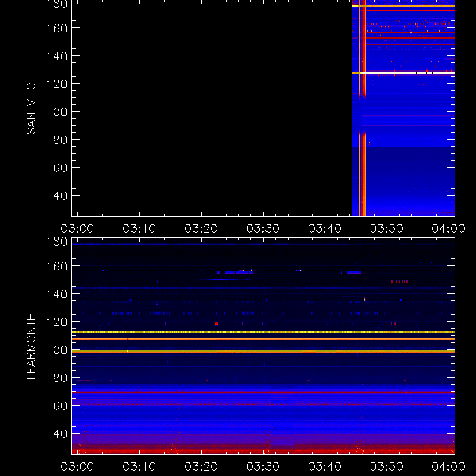Click 03:50 time label under San Vito plot
This screenshot has height=476, width=476.
pos(386,228)
